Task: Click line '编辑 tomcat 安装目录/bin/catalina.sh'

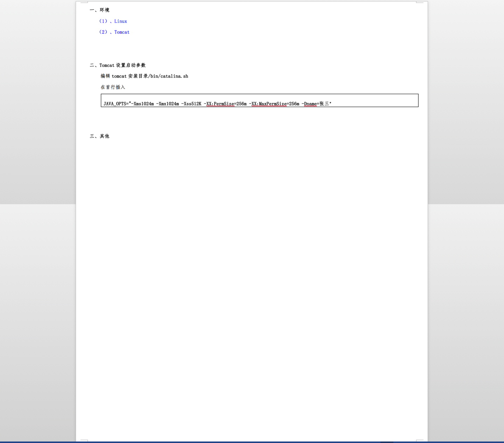Action: [x=144, y=76]
